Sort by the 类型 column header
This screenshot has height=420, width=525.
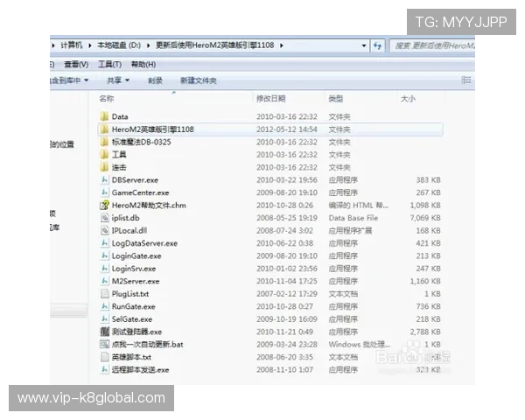pos(336,99)
